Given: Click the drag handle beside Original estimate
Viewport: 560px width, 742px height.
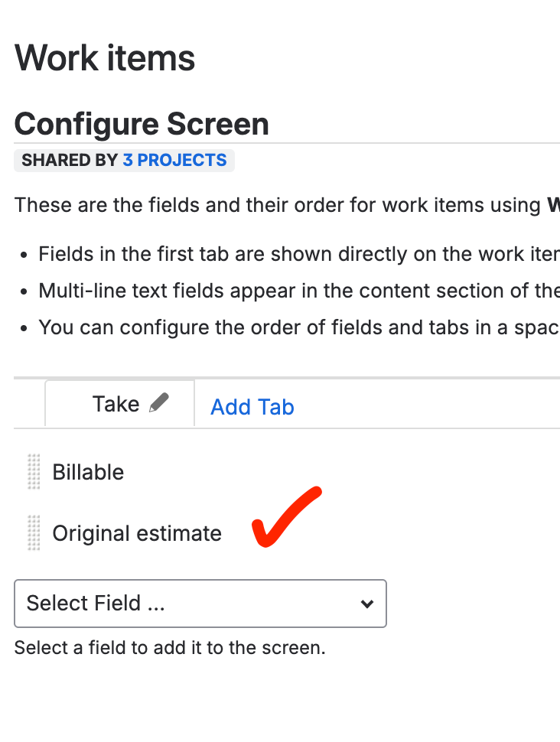Looking at the screenshot, I should coord(34,532).
